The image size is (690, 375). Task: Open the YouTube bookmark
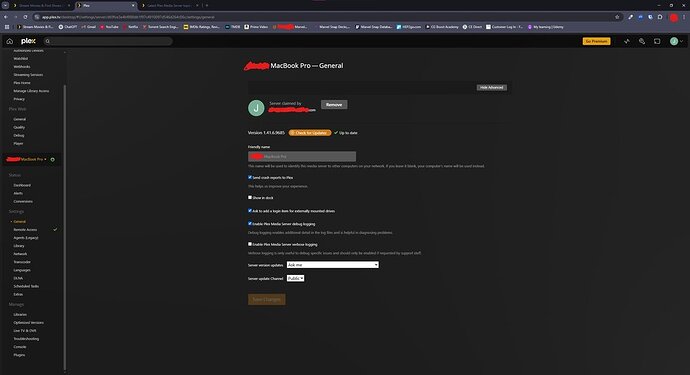(109, 27)
